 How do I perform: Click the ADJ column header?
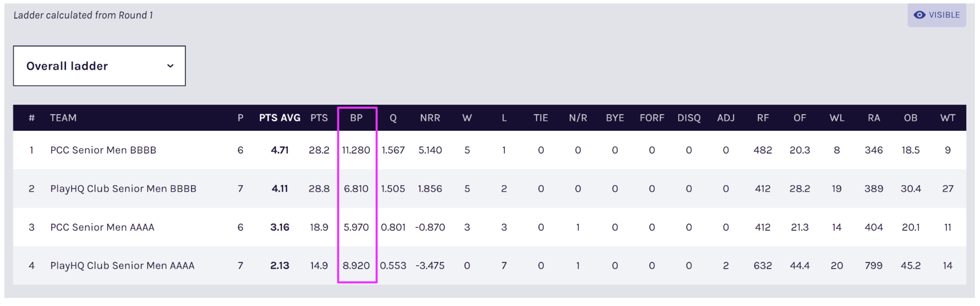[x=725, y=118]
